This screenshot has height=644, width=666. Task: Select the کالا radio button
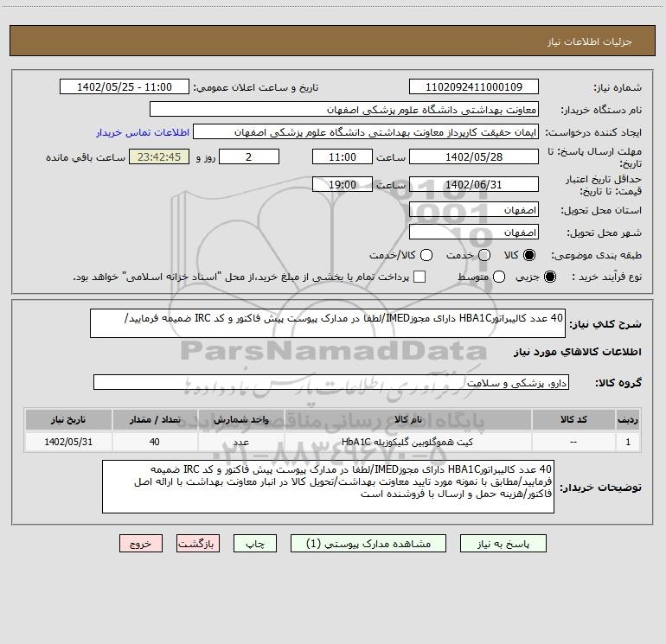[529, 255]
